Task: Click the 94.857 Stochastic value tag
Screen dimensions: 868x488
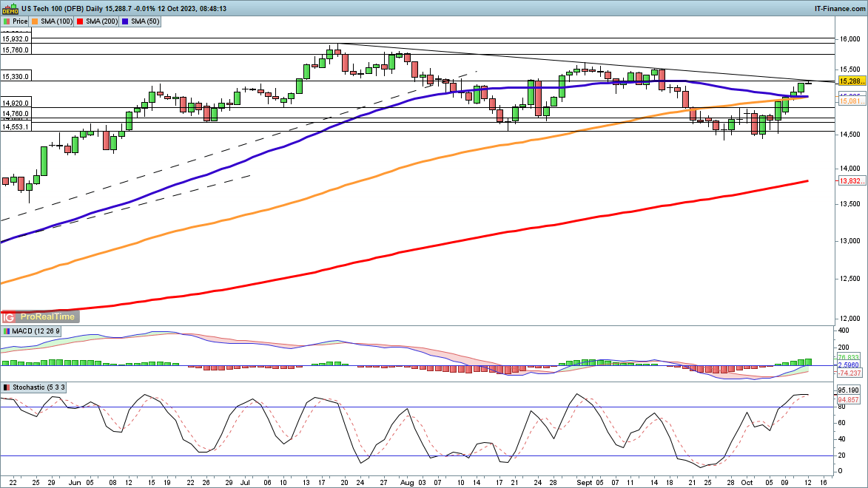Action: (x=849, y=399)
